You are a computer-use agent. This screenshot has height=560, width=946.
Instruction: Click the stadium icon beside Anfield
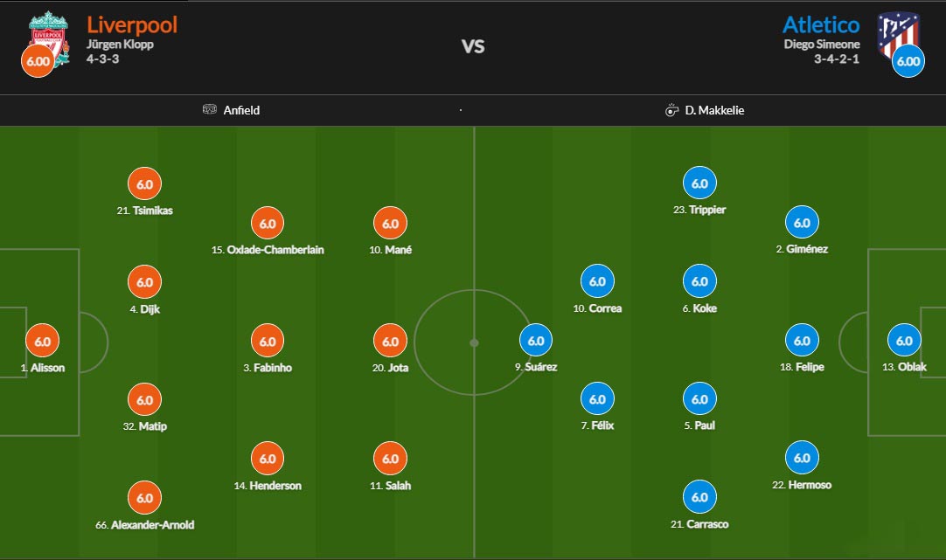[209, 110]
